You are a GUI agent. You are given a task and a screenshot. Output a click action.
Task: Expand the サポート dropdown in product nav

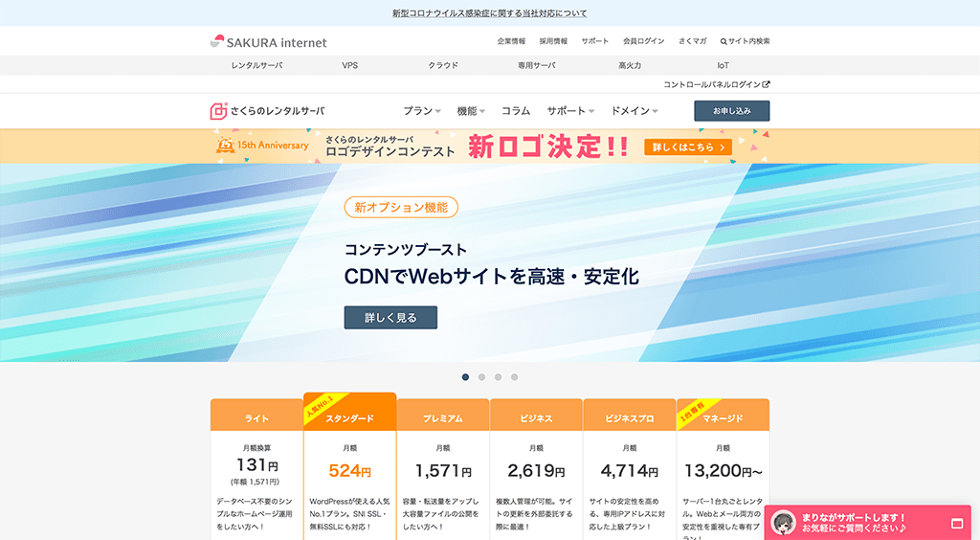point(570,111)
